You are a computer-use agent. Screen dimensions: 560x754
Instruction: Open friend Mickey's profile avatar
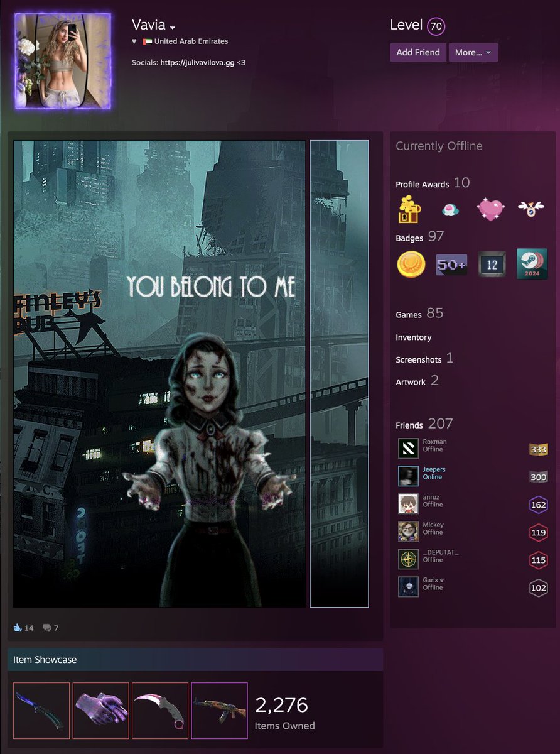408,532
